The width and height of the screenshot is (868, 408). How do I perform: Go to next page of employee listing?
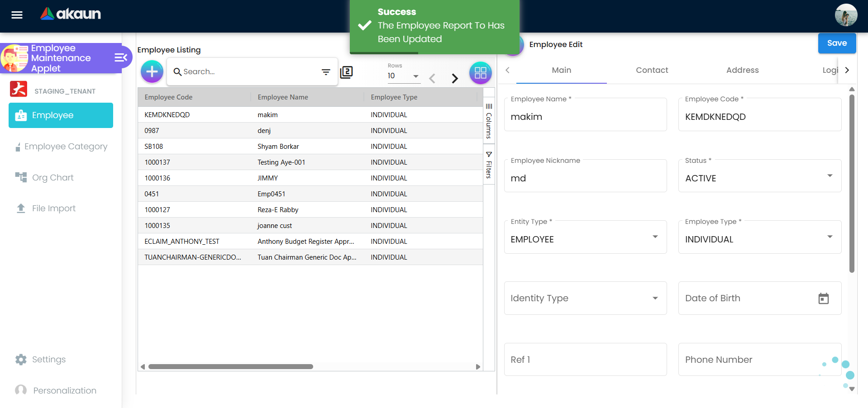pos(454,78)
